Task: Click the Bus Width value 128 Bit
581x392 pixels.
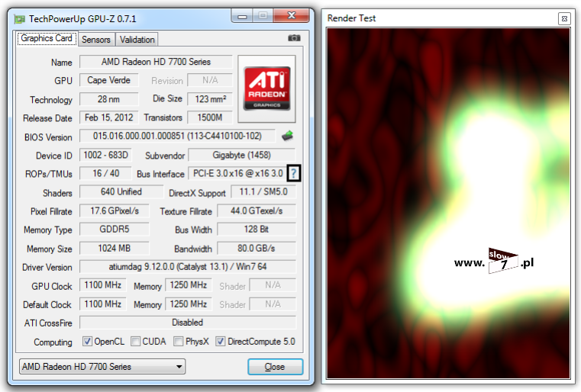Action: [x=257, y=230]
